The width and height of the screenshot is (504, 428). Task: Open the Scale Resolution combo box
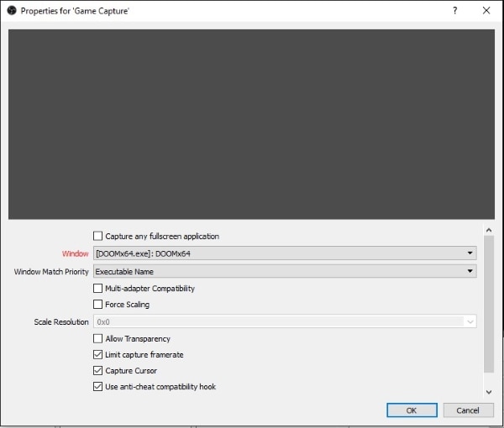pyautogui.click(x=285, y=321)
